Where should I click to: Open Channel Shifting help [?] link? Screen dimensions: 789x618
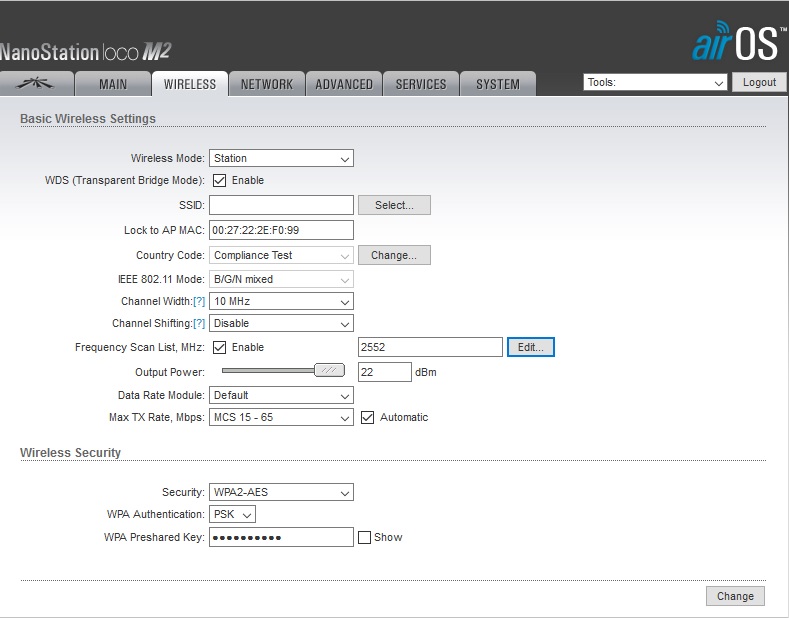198,323
